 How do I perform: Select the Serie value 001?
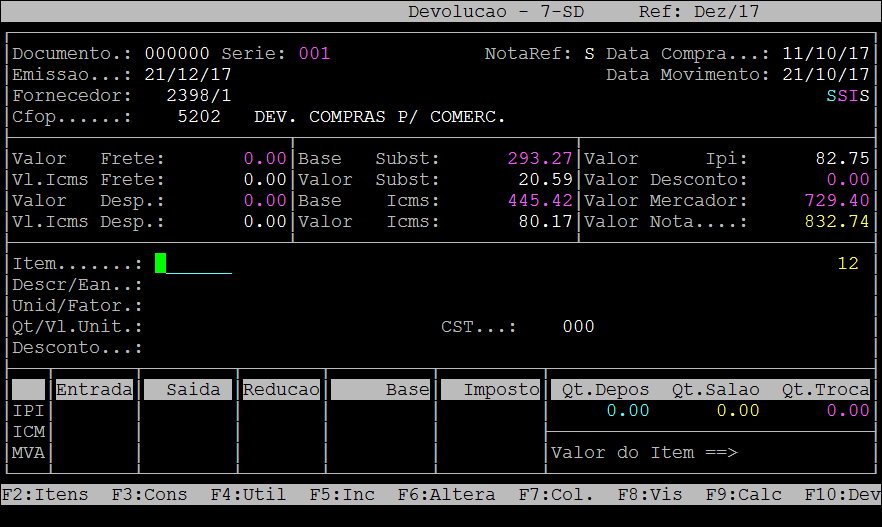pyautogui.click(x=314, y=53)
